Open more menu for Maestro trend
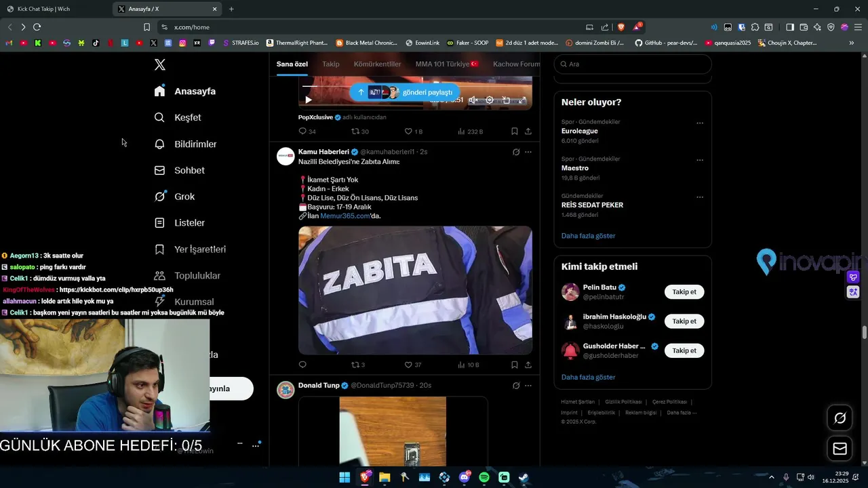 (700, 160)
